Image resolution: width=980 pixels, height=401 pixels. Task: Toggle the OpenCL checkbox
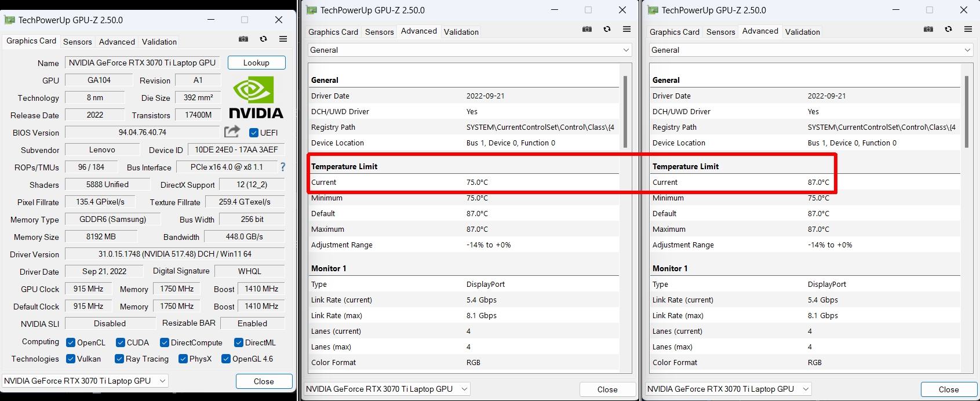(x=71, y=342)
